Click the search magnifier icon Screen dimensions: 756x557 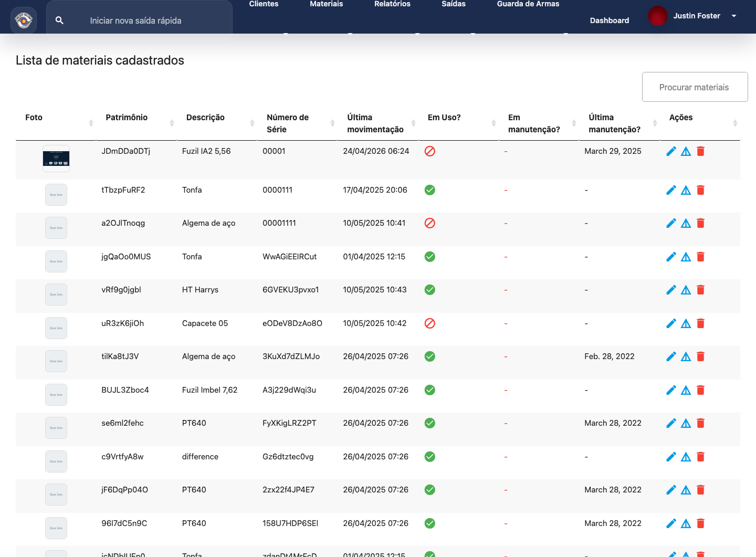coord(59,20)
